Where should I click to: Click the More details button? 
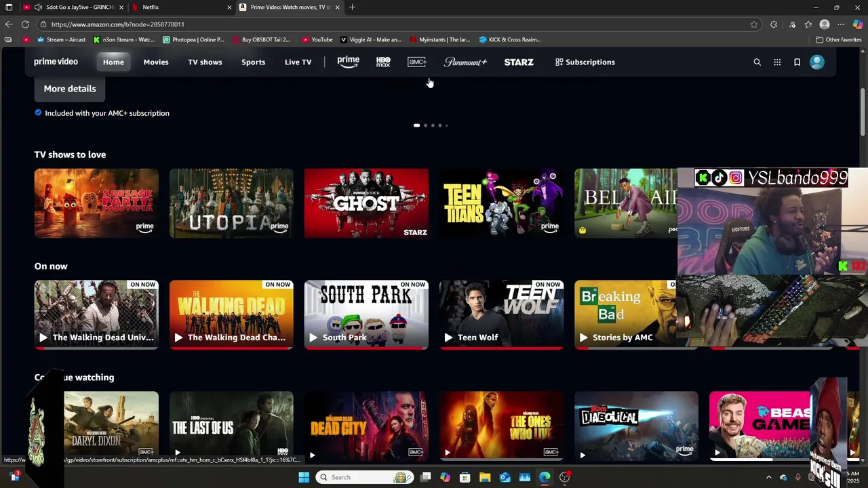point(70,89)
